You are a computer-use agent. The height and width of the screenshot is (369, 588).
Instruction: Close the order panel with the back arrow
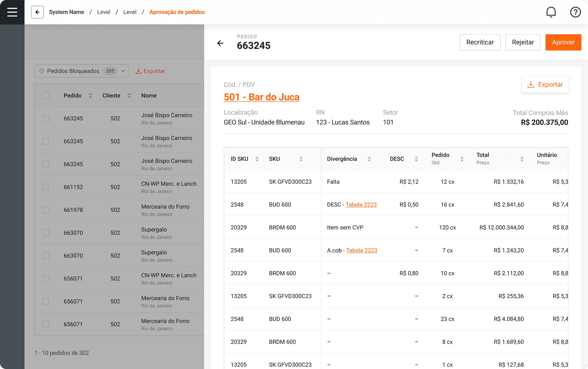[220, 43]
